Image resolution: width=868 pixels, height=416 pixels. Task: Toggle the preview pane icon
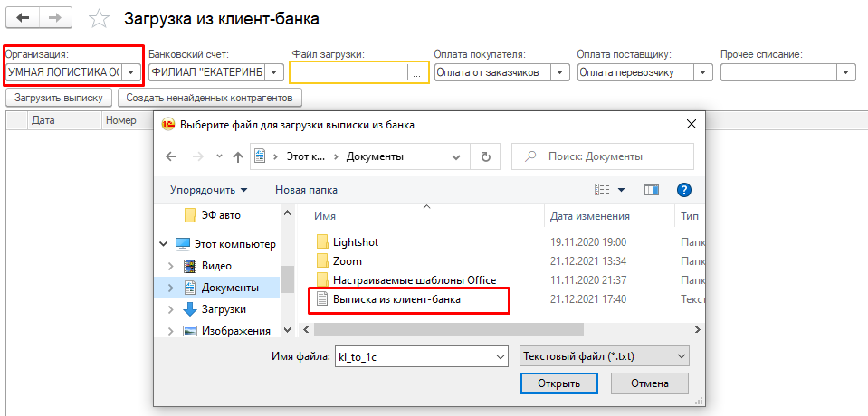click(652, 190)
